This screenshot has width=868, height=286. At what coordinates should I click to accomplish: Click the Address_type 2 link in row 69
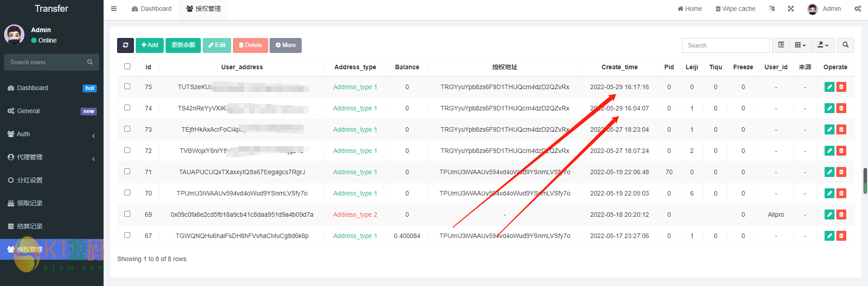pyautogui.click(x=355, y=214)
